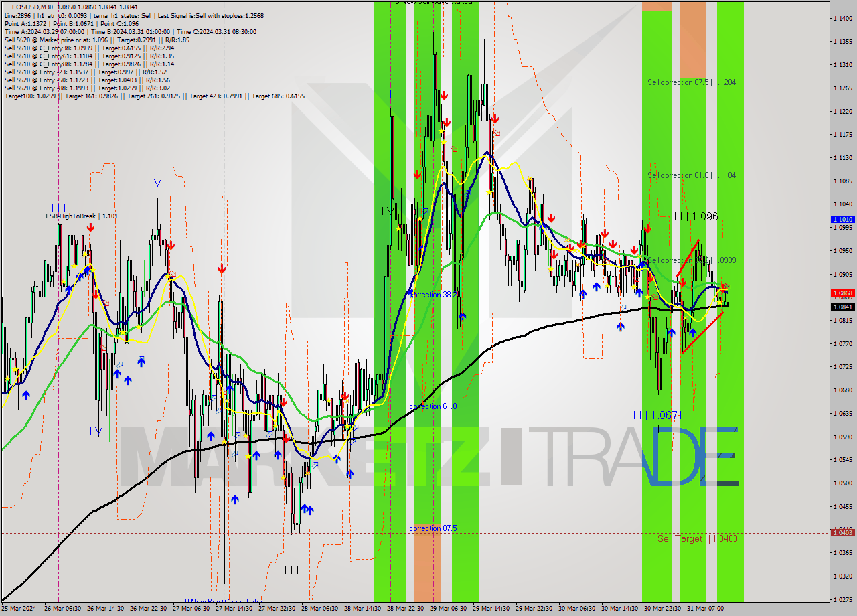The image size is (857, 616).
Task: Click the 'Sell correction 61.8 | 1.1104' label
Action: [x=692, y=175]
